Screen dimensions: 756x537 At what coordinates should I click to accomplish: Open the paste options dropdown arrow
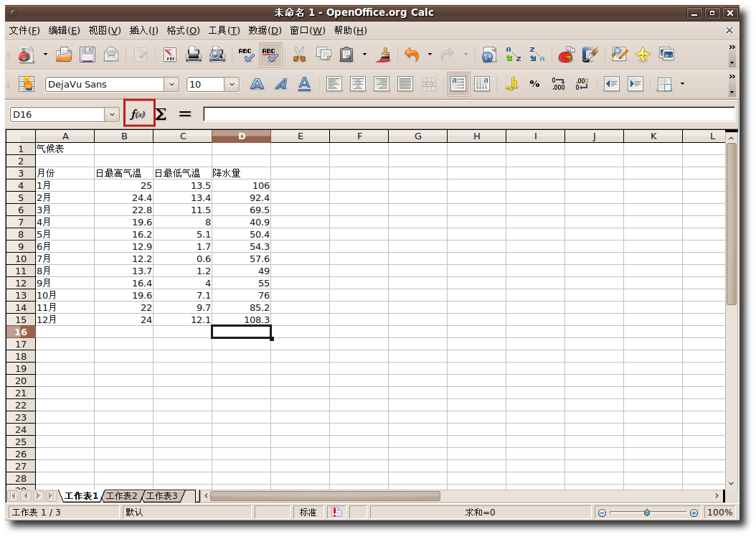coord(364,55)
